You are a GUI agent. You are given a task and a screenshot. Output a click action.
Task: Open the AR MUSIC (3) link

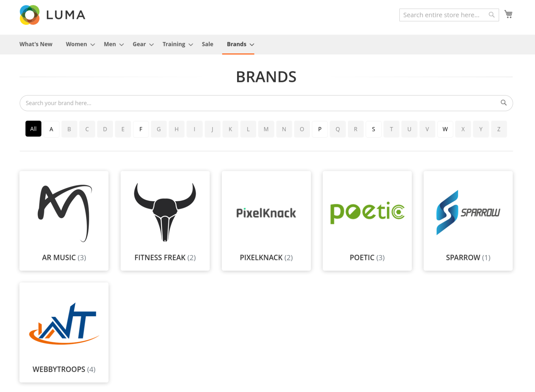[x=64, y=257]
